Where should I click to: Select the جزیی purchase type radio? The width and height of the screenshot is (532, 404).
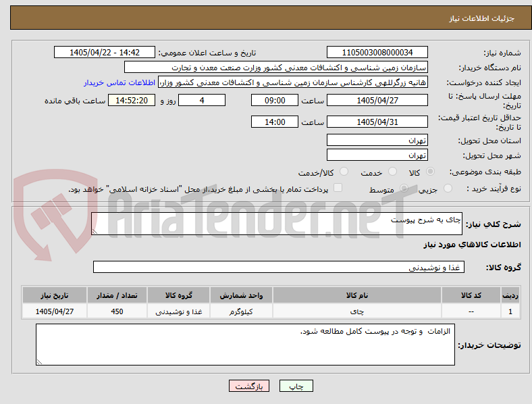448,188
